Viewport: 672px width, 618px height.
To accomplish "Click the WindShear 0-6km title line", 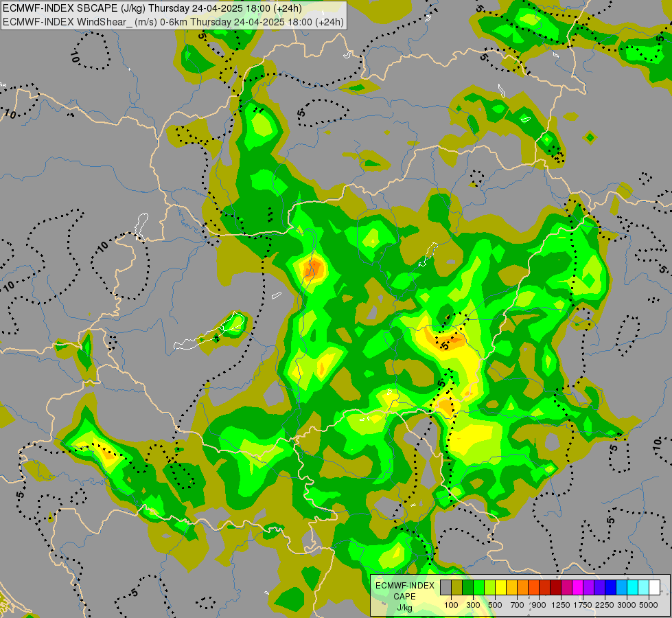I will 173,22.
